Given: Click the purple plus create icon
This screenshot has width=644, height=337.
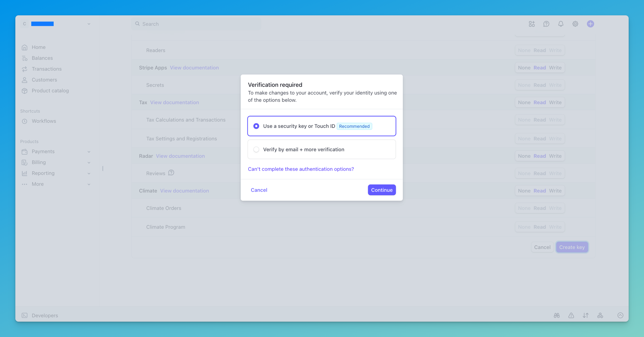Looking at the screenshot, I should tap(590, 24).
